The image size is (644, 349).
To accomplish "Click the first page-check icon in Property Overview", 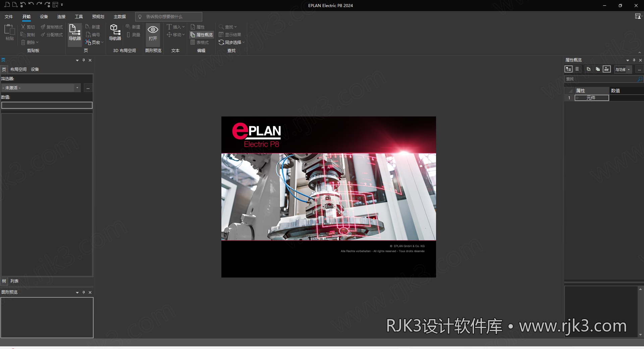I will click(x=588, y=69).
